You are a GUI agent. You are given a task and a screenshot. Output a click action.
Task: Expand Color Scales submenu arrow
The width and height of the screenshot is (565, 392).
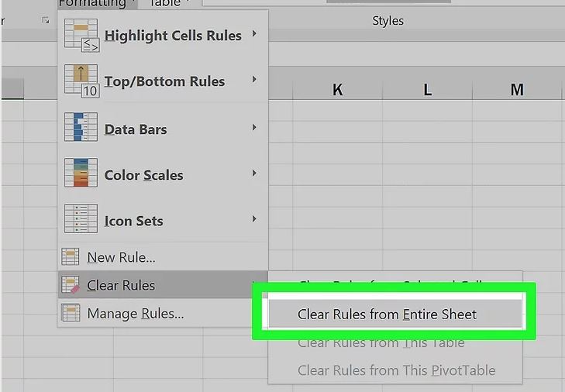[x=254, y=173]
